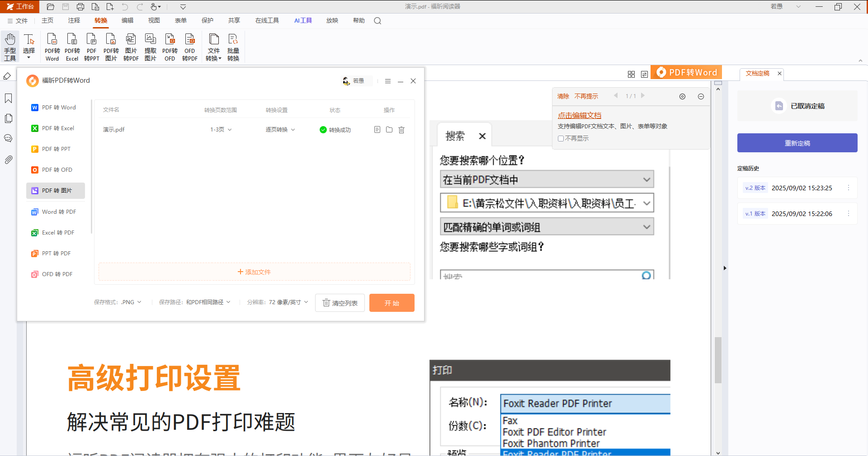Delete 演示.pdf using trash icon

(x=401, y=130)
